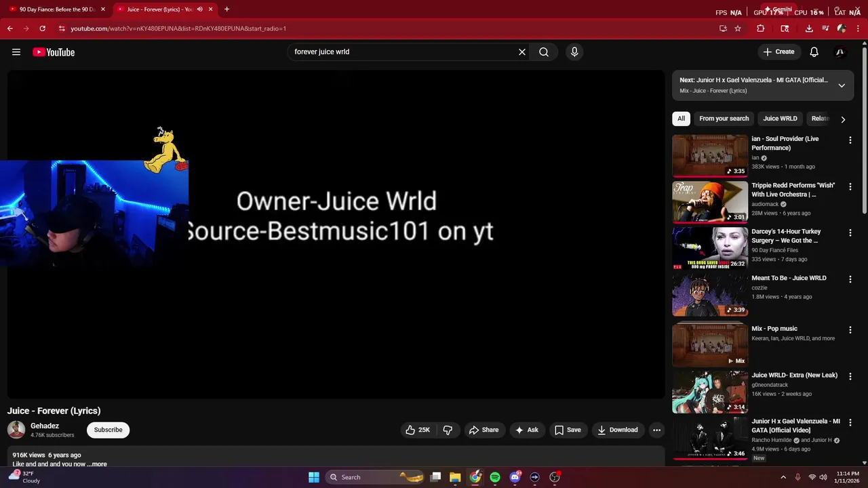Start voice search with the microphone
868x488 pixels.
574,52
